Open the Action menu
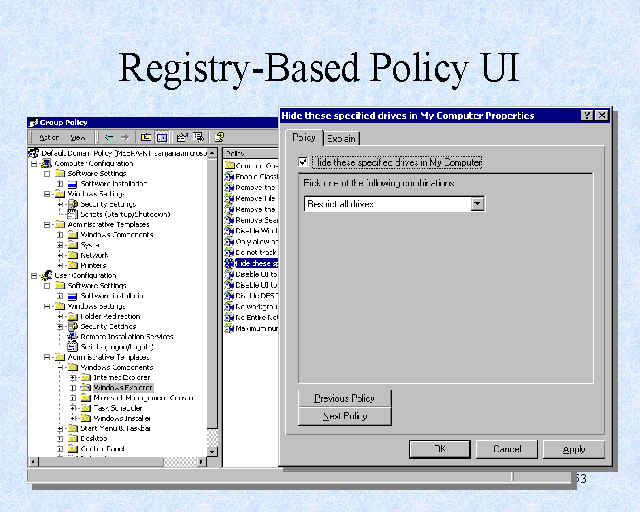Image resolution: width=640 pixels, height=512 pixels. point(49,137)
